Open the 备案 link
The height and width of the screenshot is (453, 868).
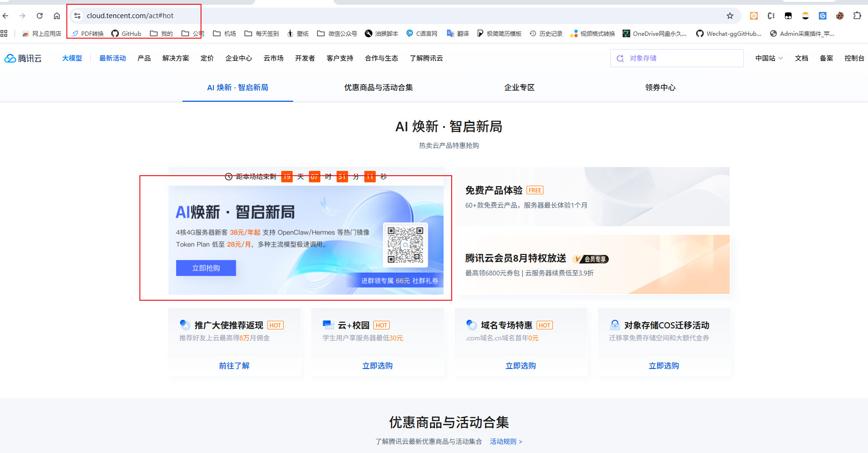826,58
